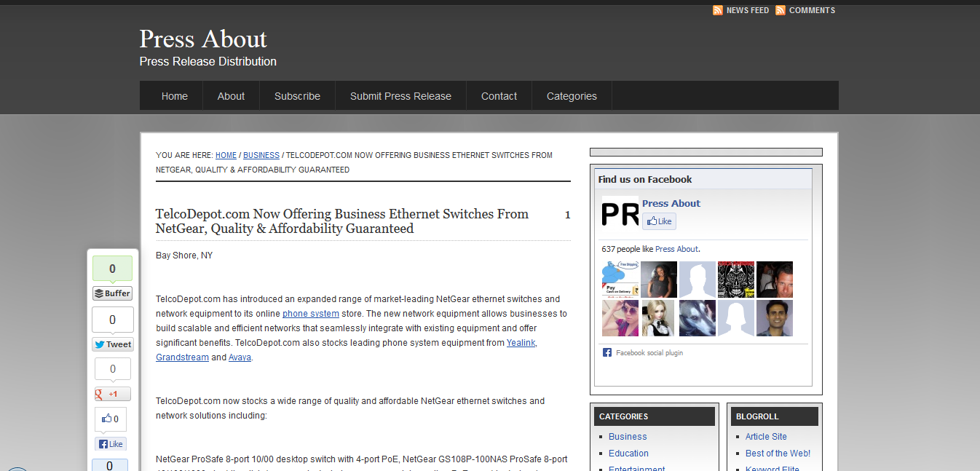Open the man in dark shirt profile photo
The image size is (980, 471).
tap(775, 280)
